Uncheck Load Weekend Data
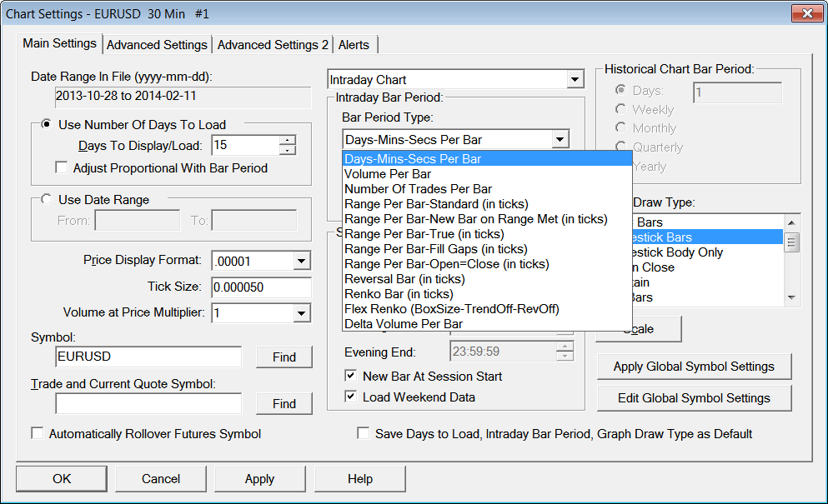This screenshot has height=504, width=828. click(x=350, y=397)
